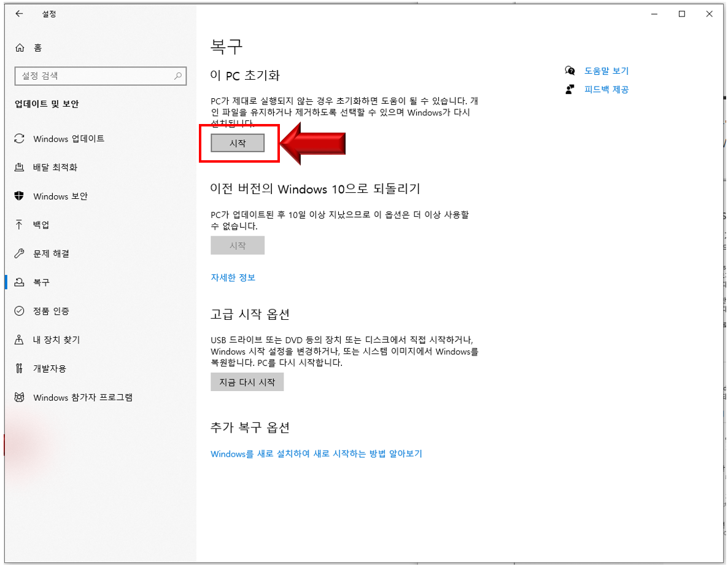Click the home icon in sidebar
The width and height of the screenshot is (728, 566).
[20, 47]
